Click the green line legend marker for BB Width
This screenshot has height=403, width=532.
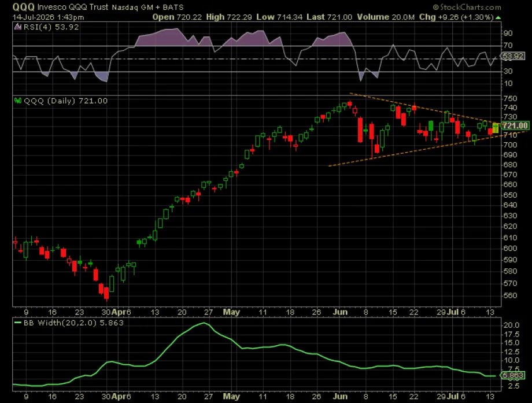coord(18,323)
